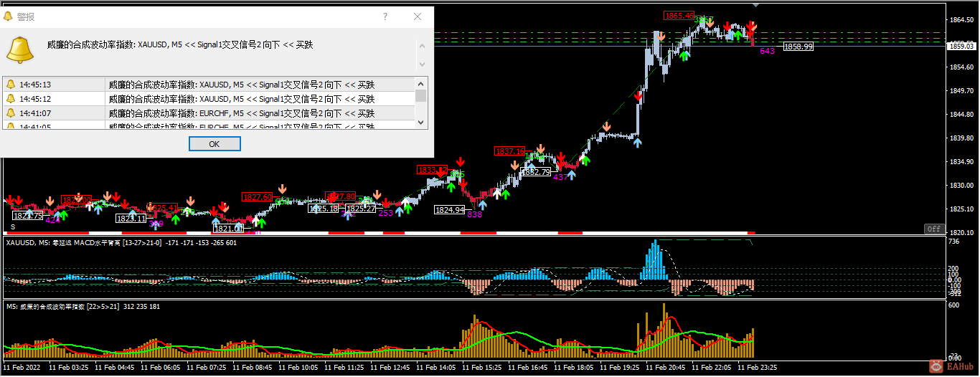Click the current price 1859.03 axis marker

961,46
